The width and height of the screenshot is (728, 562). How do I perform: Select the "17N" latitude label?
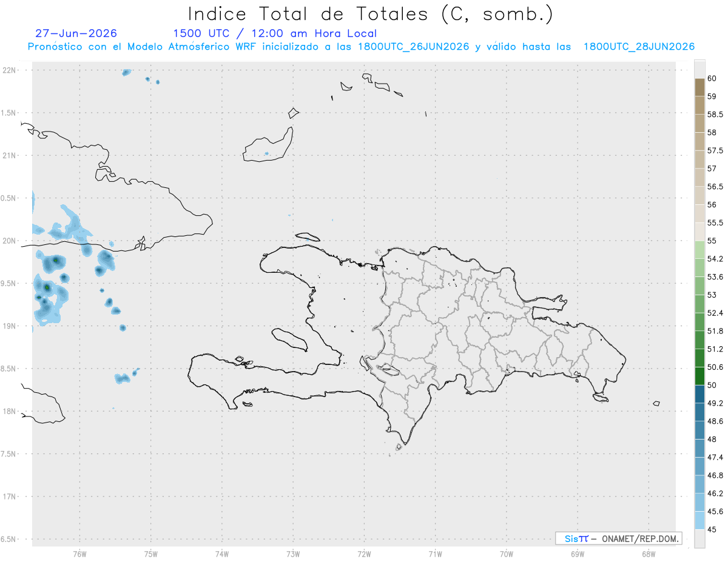point(10,497)
